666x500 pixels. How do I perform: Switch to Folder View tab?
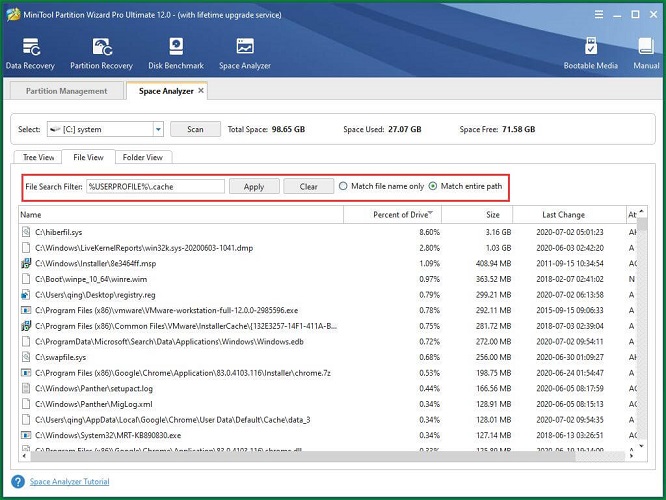143,157
